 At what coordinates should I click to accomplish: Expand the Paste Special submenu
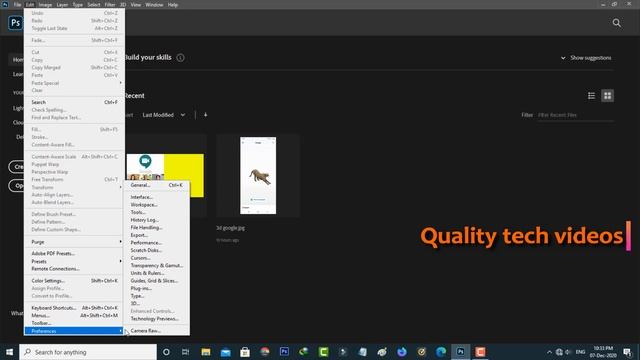[74, 83]
